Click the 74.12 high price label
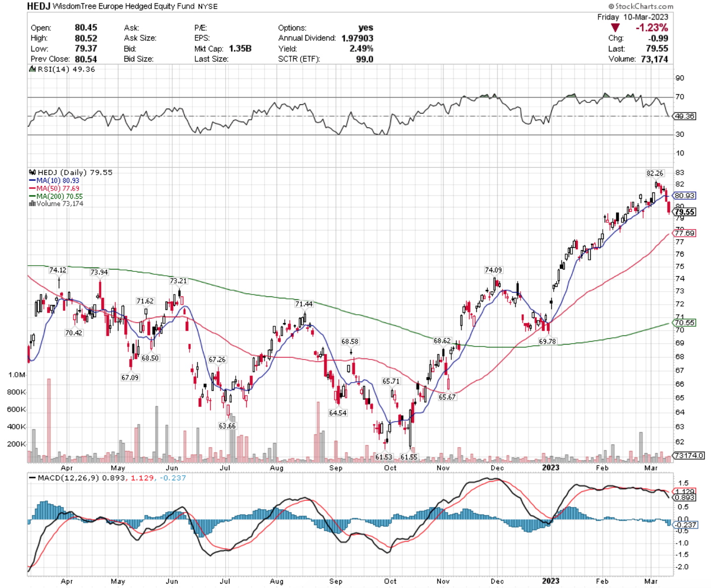The width and height of the screenshot is (711, 588). (x=58, y=270)
